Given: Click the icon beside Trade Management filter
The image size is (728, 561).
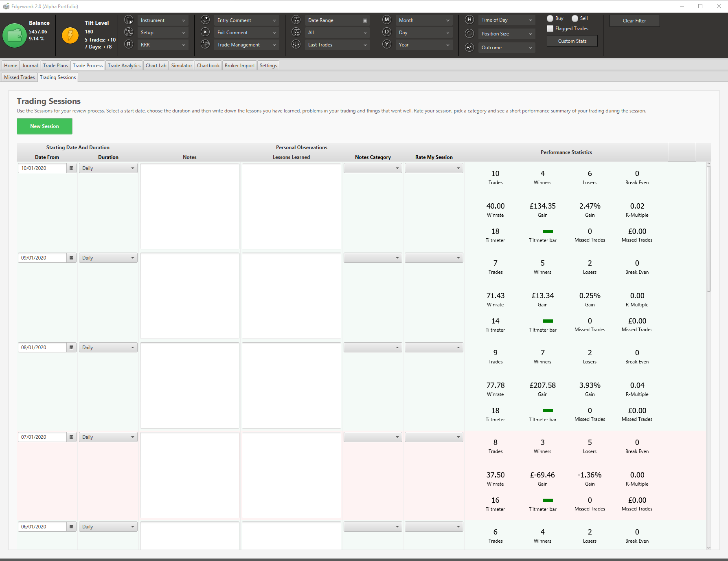Looking at the screenshot, I should point(205,44).
